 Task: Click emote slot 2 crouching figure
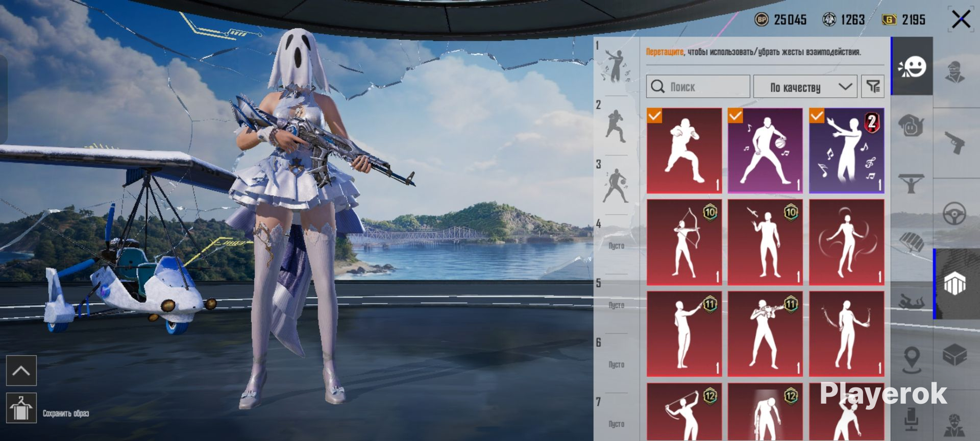click(x=616, y=126)
